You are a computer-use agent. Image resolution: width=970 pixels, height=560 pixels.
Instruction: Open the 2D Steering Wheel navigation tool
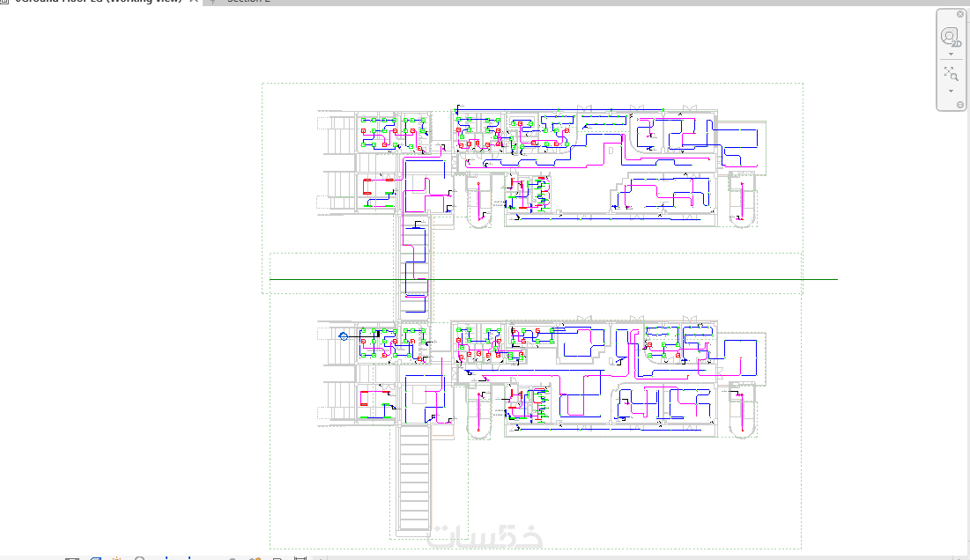(951, 37)
